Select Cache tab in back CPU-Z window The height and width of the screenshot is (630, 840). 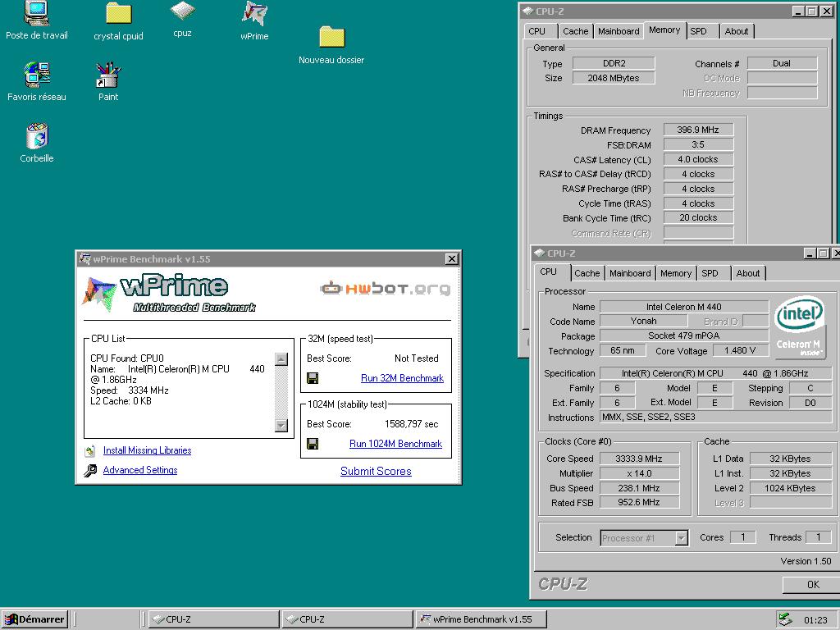[x=576, y=31]
